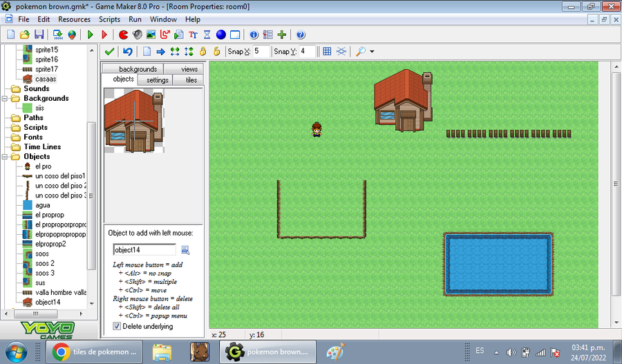Viewport: 622px width, 364px height.
Task: Switch to the views tab
Action: [x=184, y=68]
